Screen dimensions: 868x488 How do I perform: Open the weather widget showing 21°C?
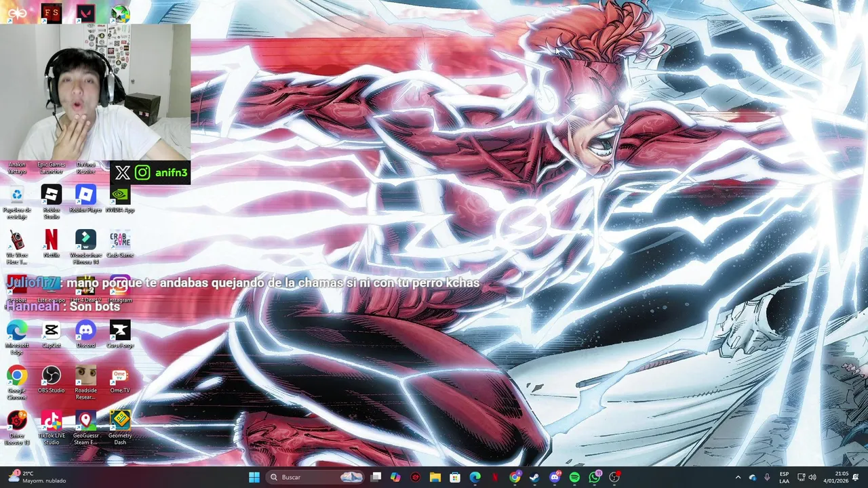[x=37, y=477]
